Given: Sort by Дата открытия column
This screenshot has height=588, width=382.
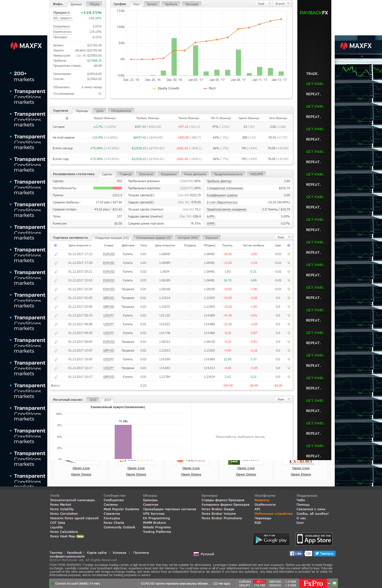Looking at the screenshot, I should 80,245.
